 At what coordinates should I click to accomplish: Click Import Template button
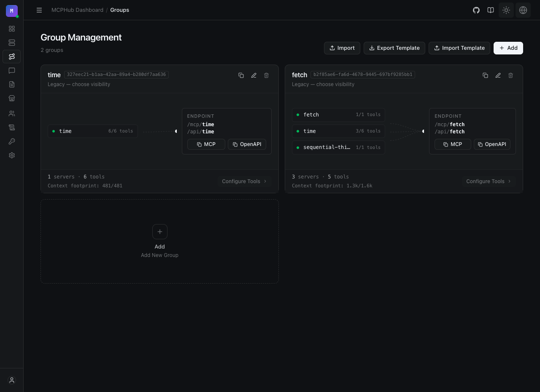pos(459,48)
